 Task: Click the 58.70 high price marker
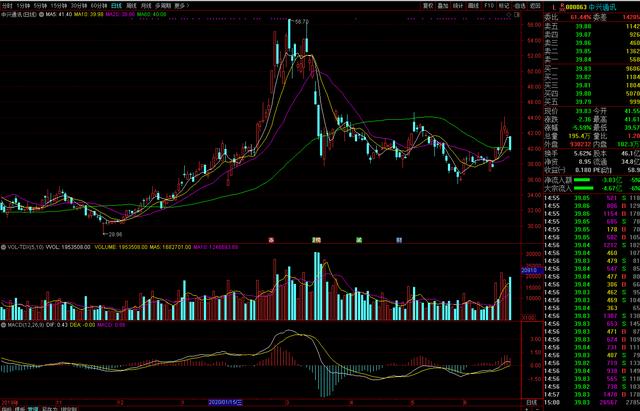302,22
